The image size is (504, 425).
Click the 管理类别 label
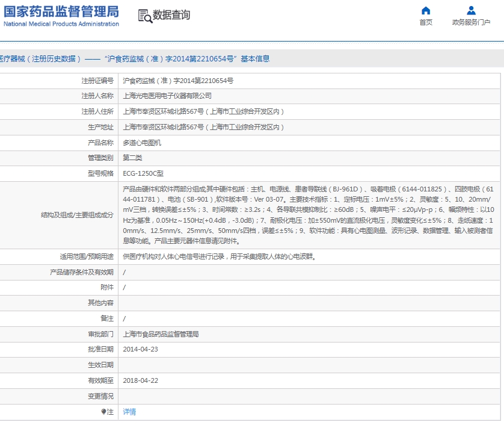tap(100, 158)
